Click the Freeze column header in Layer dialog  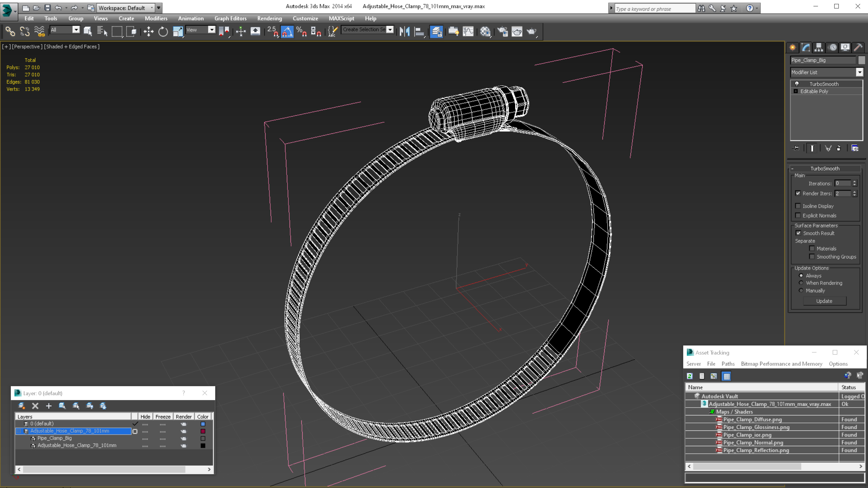pos(163,417)
